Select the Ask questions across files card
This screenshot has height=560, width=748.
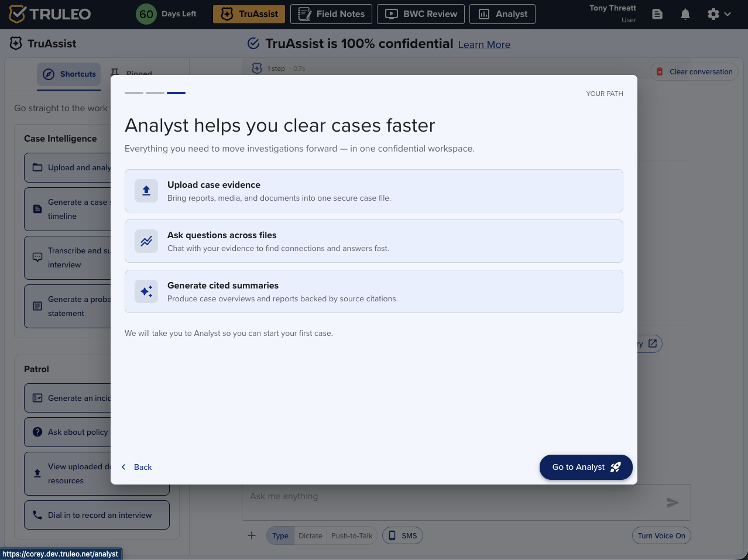coord(373,241)
